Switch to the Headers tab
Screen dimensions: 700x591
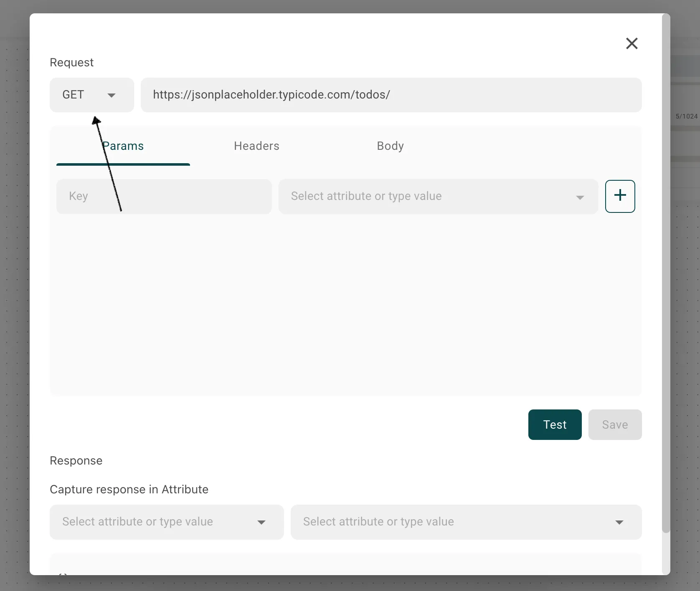click(256, 146)
